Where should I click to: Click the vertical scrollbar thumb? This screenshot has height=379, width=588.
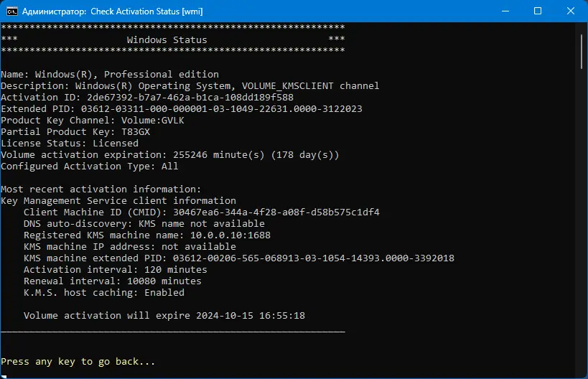(x=582, y=50)
